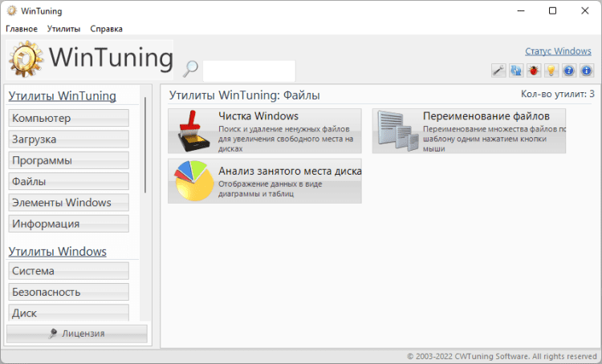
Task: Click the WinTuning gear logo
Action: tap(26, 59)
